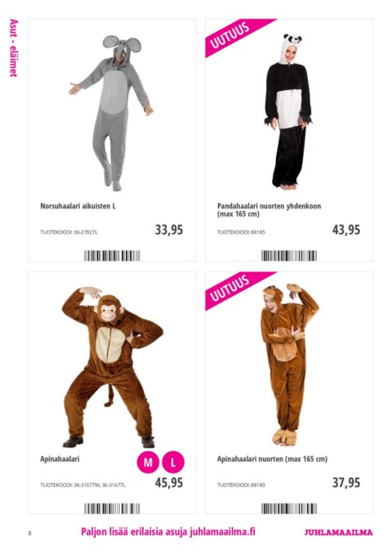The width and height of the screenshot is (392, 555).
Task: Open the youth monkey costume image
Action: [x=289, y=365]
